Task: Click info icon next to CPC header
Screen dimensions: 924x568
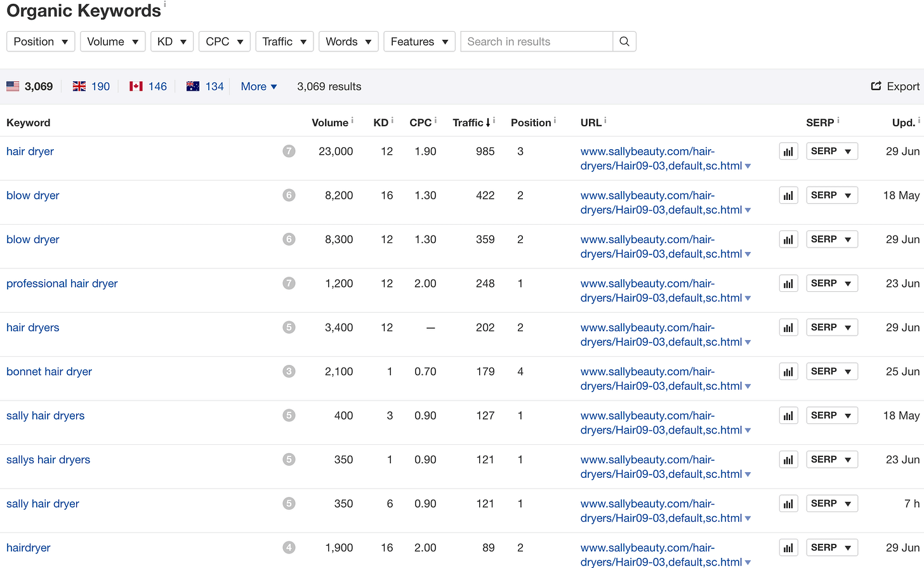Action: coord(435,119)
